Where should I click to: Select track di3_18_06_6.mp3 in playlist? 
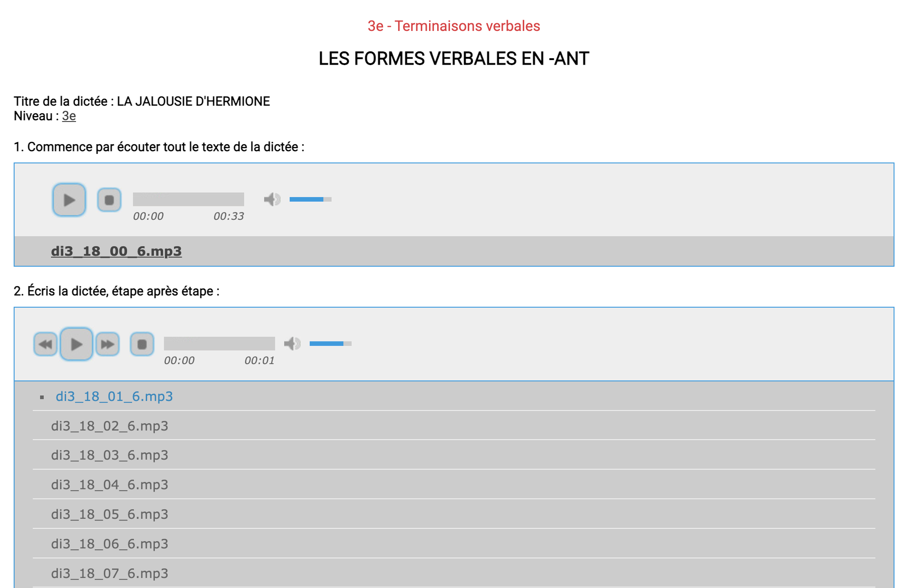[109, 544]
